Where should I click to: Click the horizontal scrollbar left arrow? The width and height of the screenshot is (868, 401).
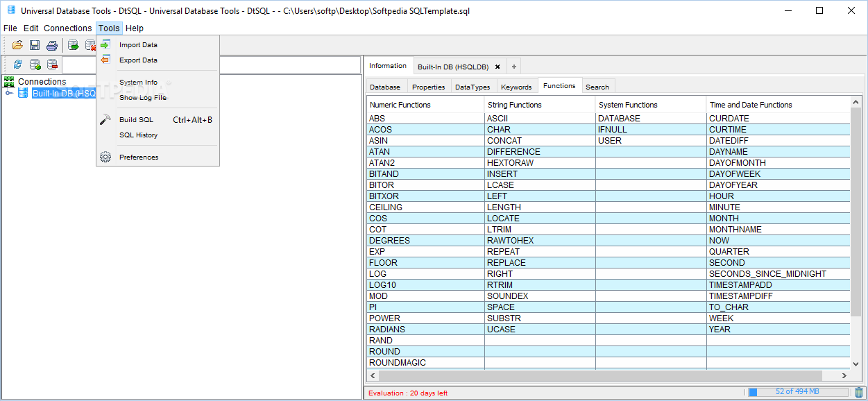pyautogui.click(x=373, y=375)
